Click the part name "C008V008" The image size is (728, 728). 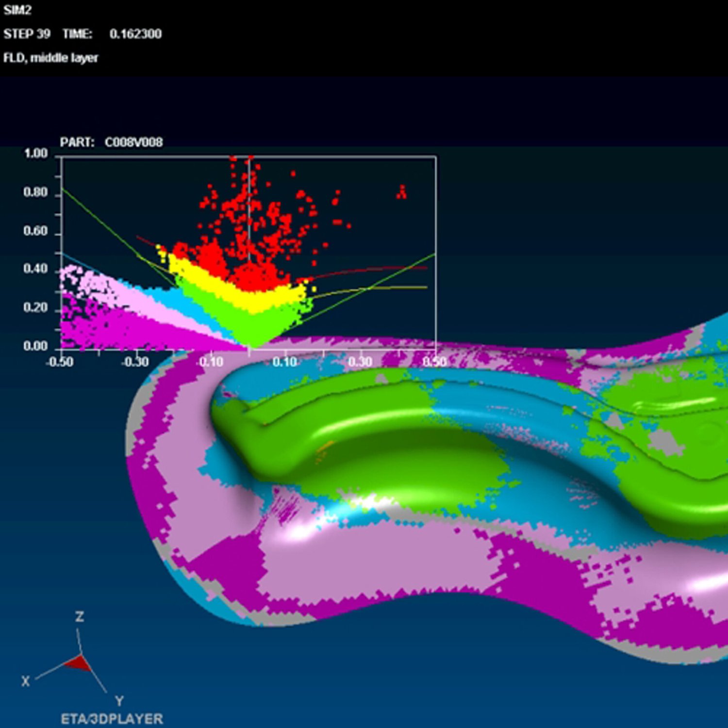pos(134,142)
